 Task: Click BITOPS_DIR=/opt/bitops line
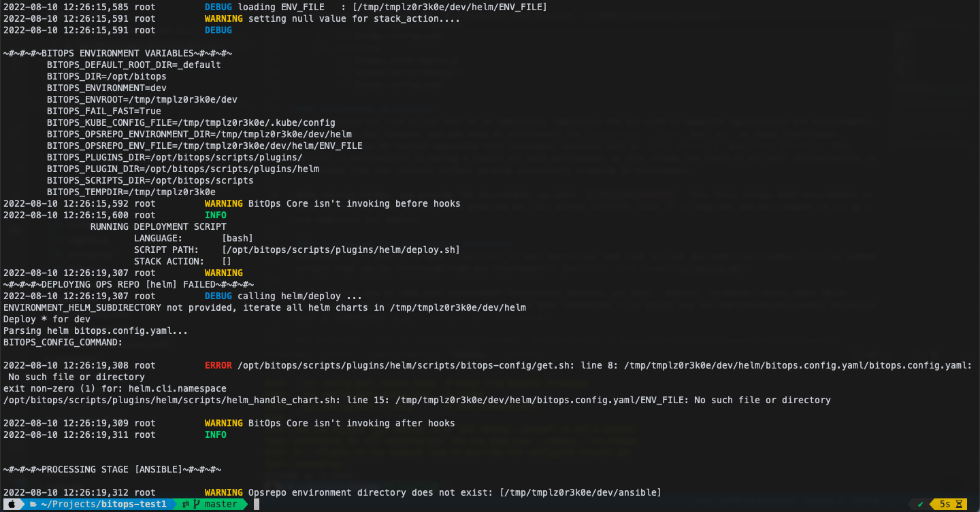click(107, 76)
